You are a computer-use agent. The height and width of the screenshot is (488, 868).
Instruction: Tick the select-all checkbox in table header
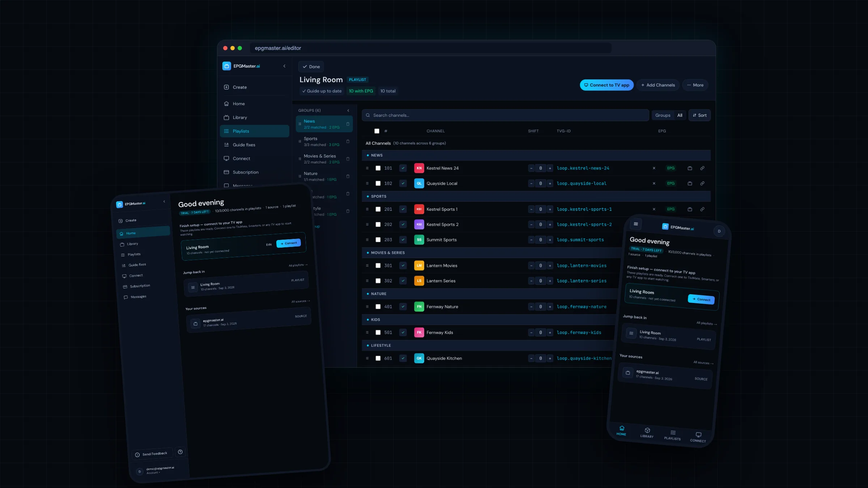click(377, 131)
